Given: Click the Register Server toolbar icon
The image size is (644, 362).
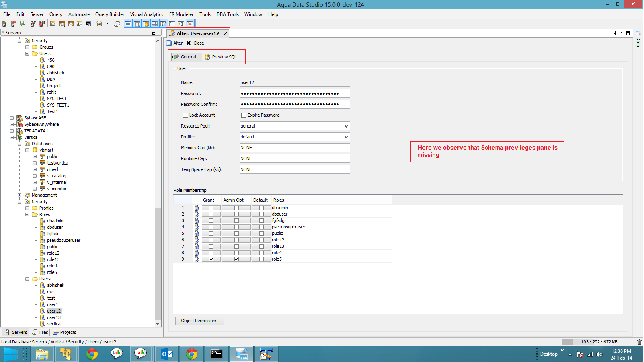Looking at the screenshot, I should (x=5, y=24).
